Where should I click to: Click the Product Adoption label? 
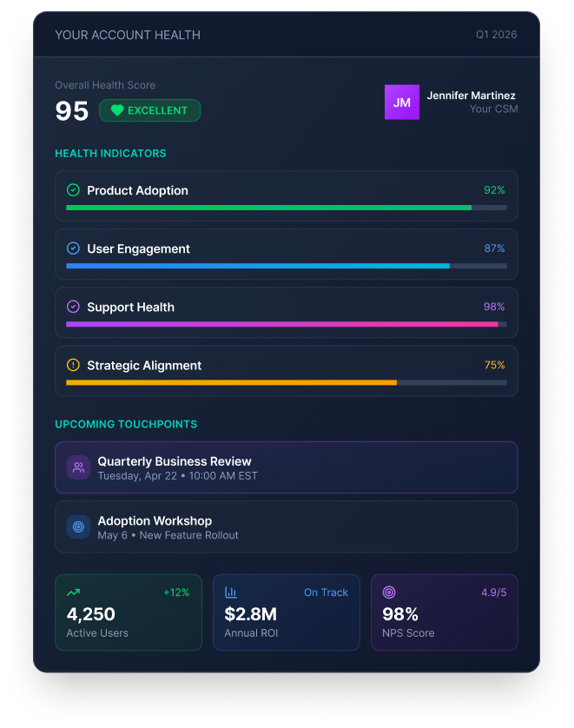coord(138,191)
